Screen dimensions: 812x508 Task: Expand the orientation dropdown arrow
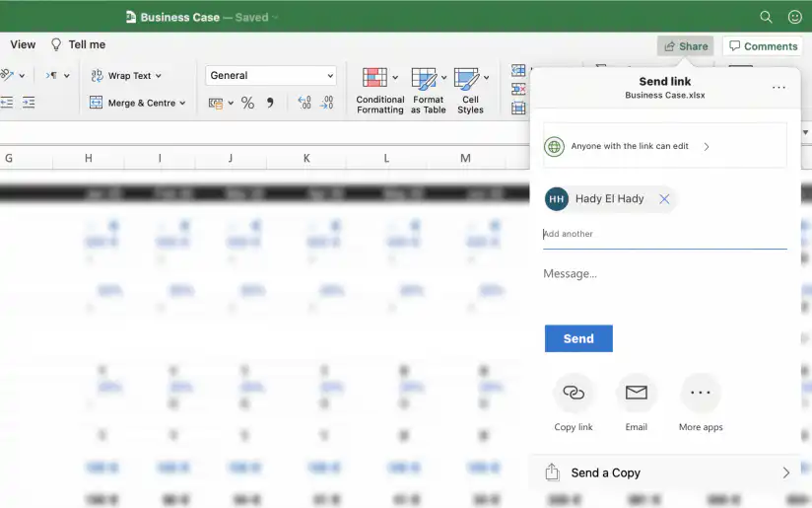(22, 76)
